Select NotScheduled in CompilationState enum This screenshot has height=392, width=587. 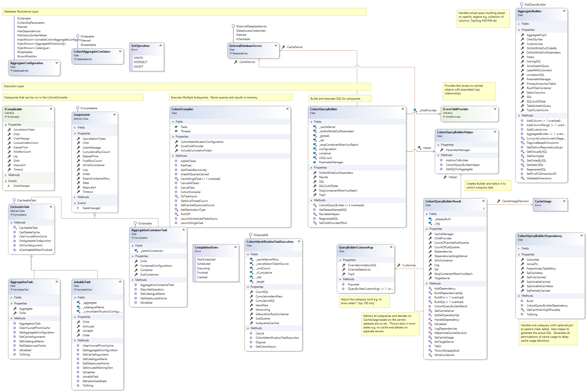click(x=206, y=259)
